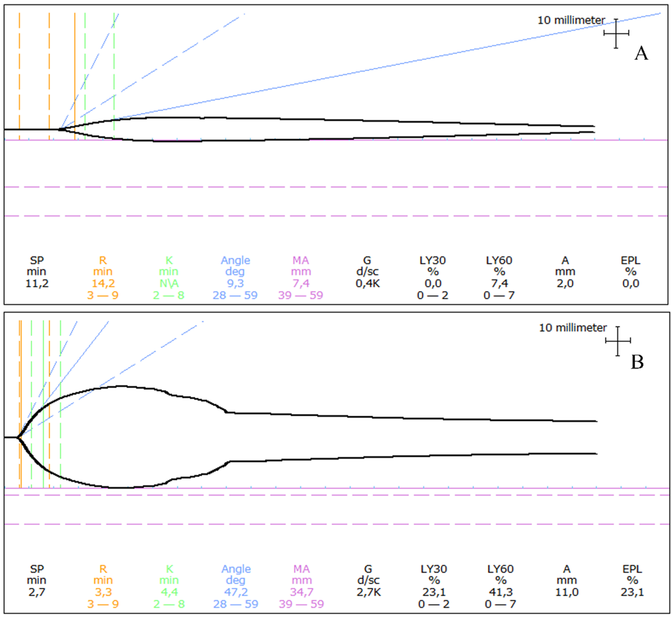This screenshot has height=619, width=672.
Task: Click the scale crosshair marker in panel B
Action: click(617, 341)
